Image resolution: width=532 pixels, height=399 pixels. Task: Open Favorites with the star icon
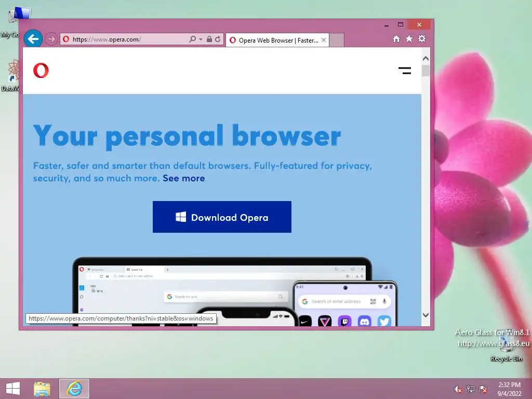point(409,38)
